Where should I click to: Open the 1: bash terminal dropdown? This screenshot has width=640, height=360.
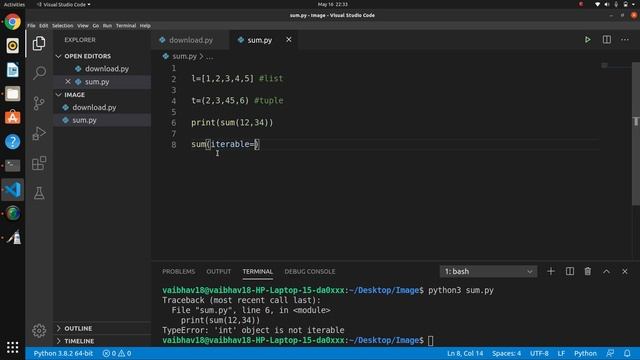point(488,271)
